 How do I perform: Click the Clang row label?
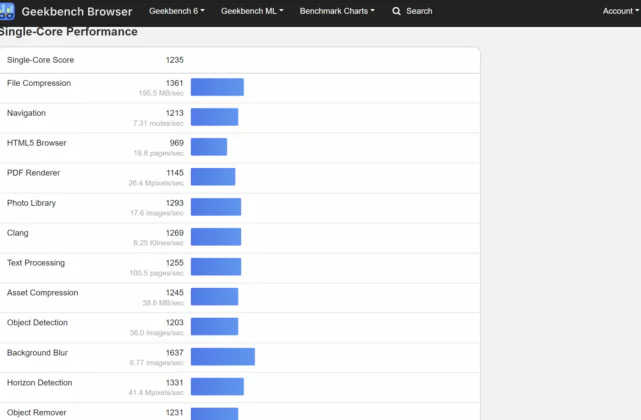[18, 233]
